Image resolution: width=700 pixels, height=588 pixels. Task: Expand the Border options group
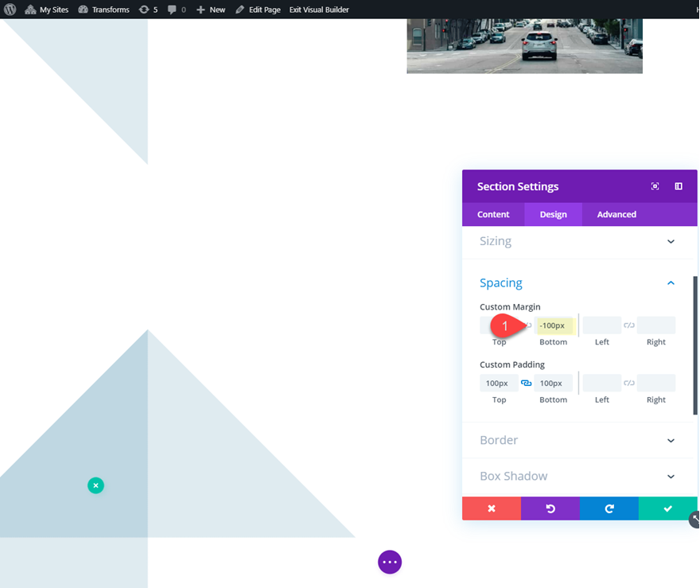coord(671,441)
